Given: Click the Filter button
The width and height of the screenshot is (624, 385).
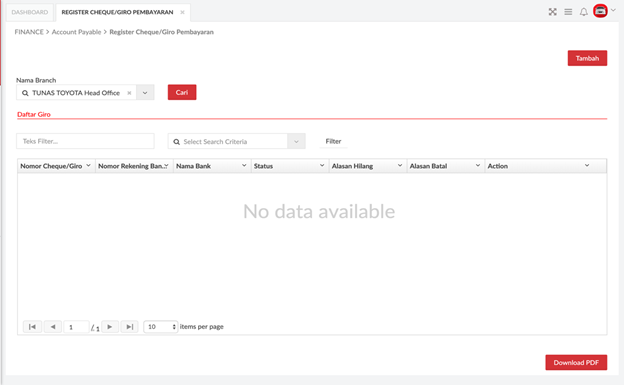Looking at the screenshot, I should [333, 141].
